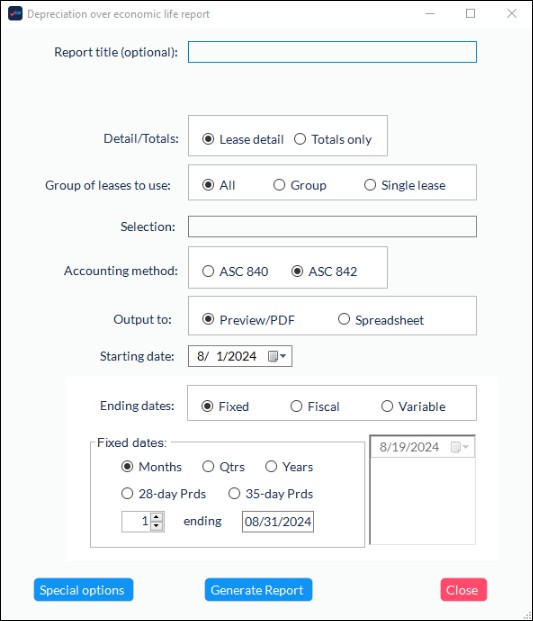Select Fiscal ending dates

click(315, 407)
